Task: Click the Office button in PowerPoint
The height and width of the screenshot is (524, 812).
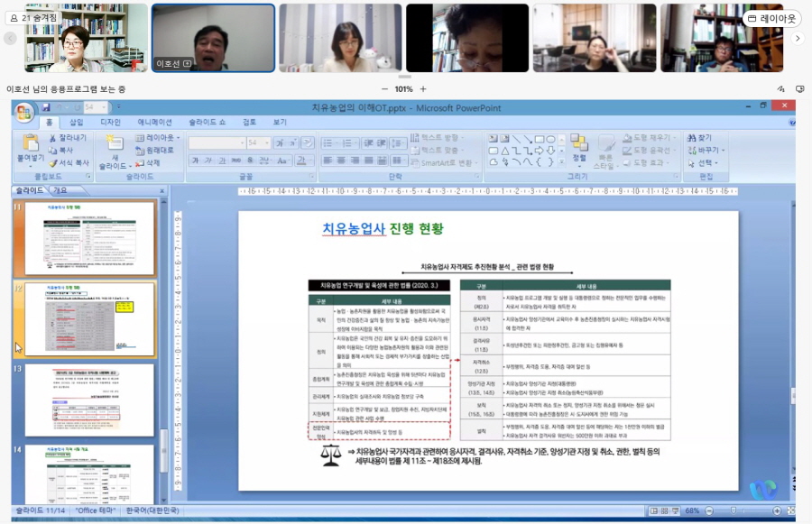Action: (x=24, y=113)
